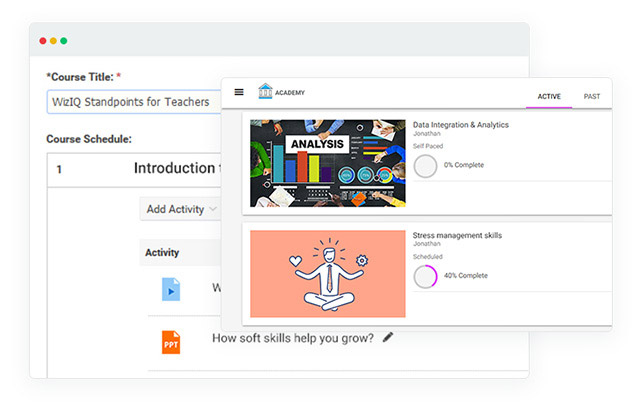The width and height of the screenshot is (640, 410).
Task: Switch to the ACTIVE tab
Action: tap(549, 96)
